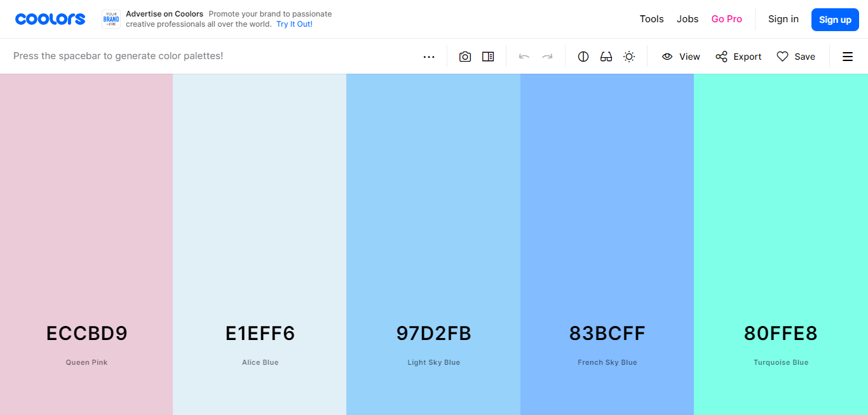
Task: Open the Tools menu
Action: (652, 19)
